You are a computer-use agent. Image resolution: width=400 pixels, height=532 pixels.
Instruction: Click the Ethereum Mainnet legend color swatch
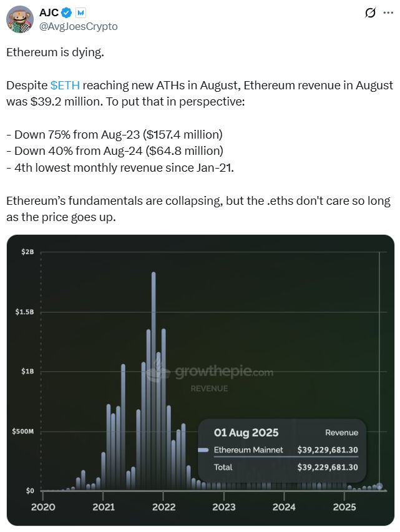[203, 450]
